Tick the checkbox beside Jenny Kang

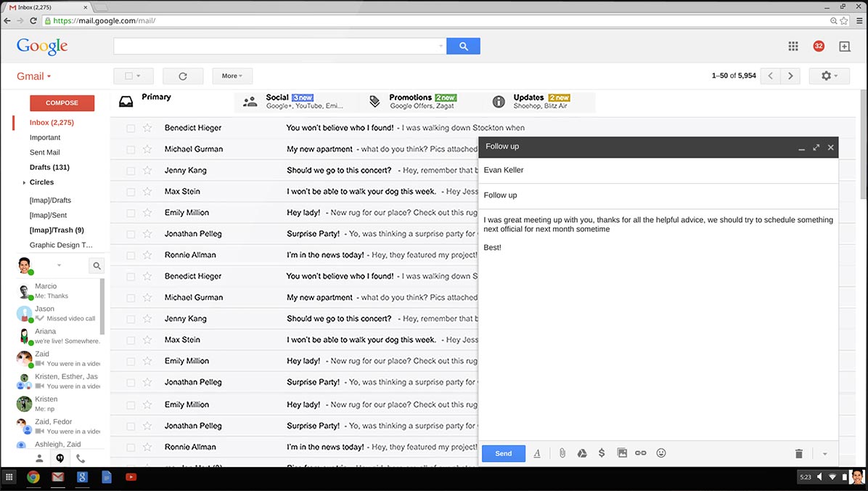point(131,171)
